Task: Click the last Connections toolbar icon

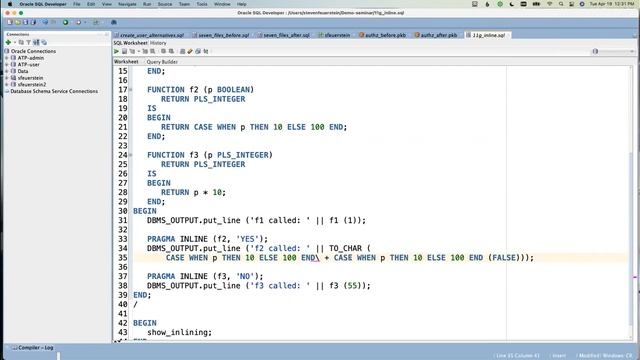Action: 44,42
